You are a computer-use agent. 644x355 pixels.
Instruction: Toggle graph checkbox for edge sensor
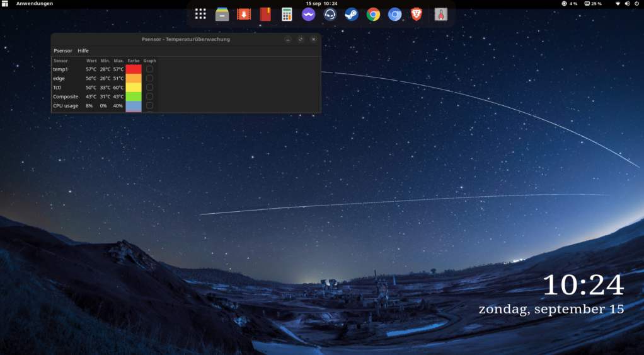click(x=149, y=78)
